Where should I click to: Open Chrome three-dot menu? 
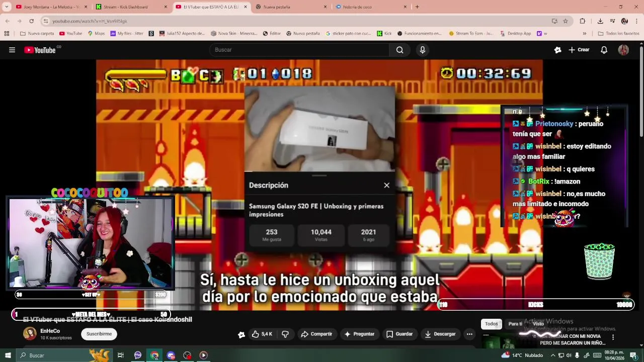click(x=637, y=21)
